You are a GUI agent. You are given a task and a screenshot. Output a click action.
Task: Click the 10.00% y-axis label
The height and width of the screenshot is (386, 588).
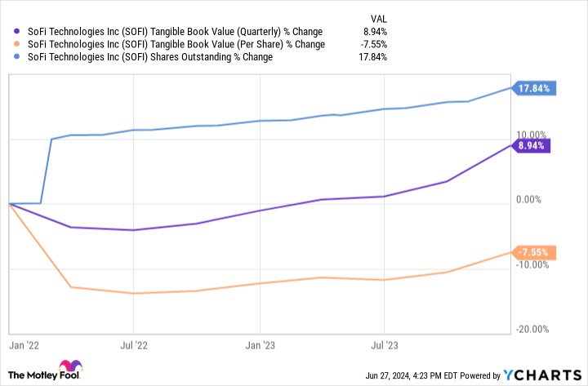tap(531, 135)
